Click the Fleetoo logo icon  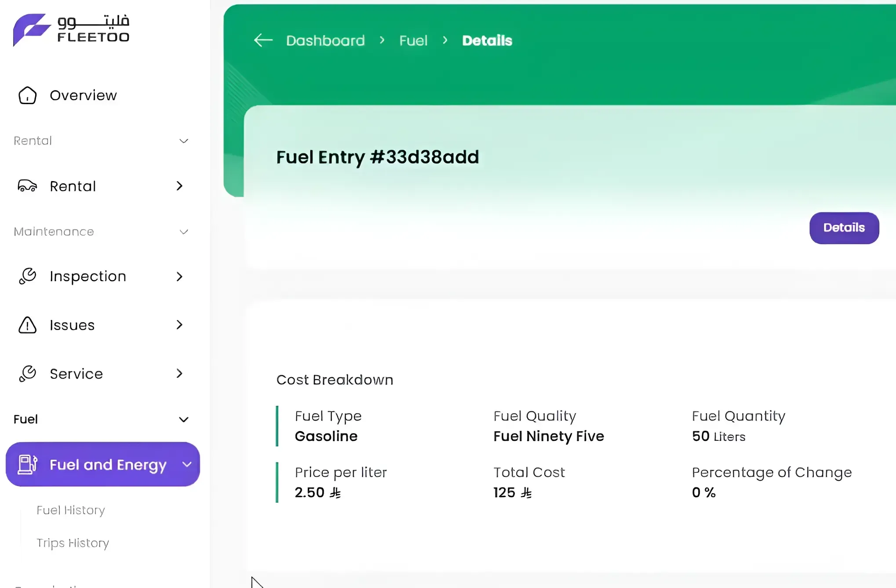(31, 29)
